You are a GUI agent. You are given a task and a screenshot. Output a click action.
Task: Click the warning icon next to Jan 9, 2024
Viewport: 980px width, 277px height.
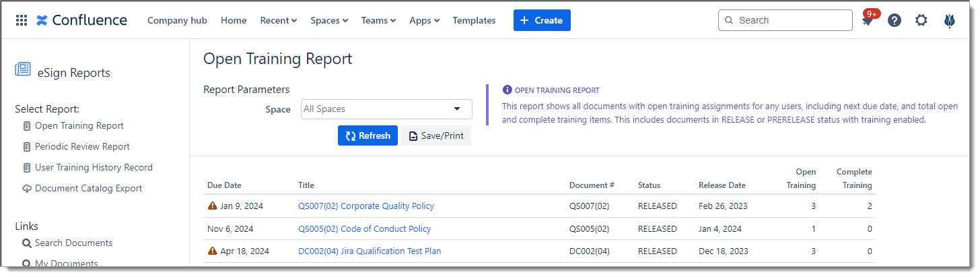[213, 206]
